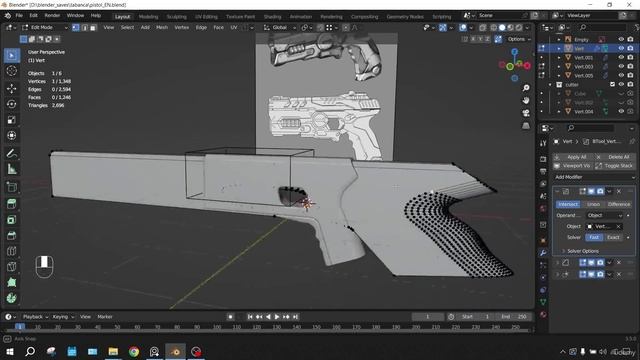Enable edge select mode

point(84,27)
